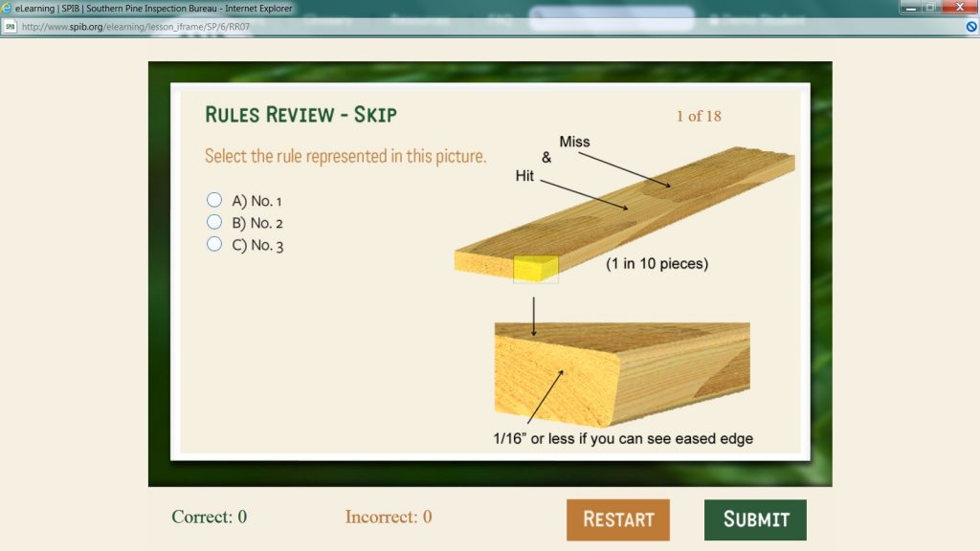Click the 'Incorrect: 0' counter
The image size is (980, 551).
[x=389, y=517]
